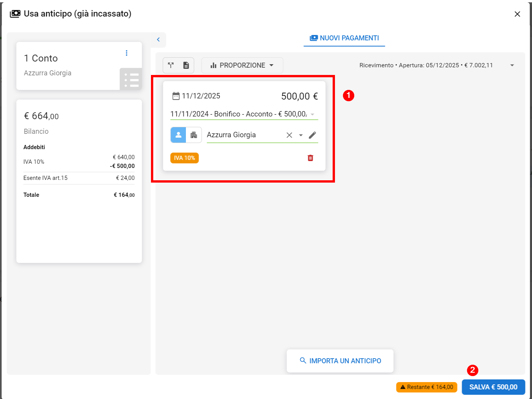Toggle the IVA 10% tag
532x399 pixels.
coord(184,158)
